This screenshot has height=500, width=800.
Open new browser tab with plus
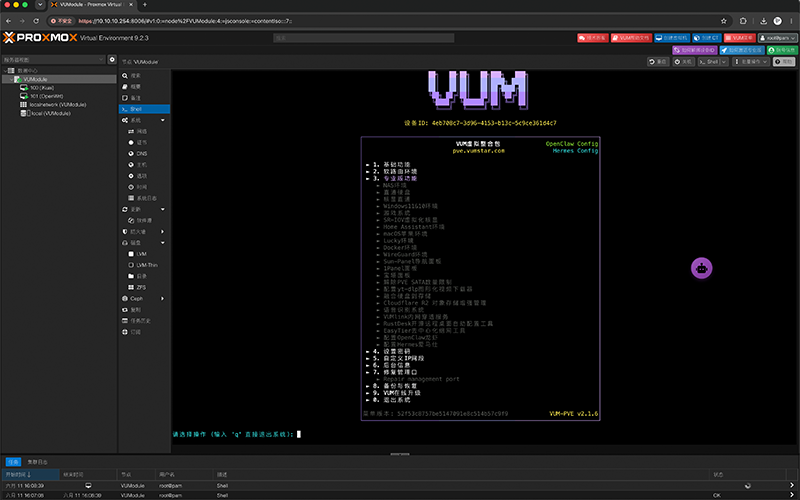coord(145,5)
